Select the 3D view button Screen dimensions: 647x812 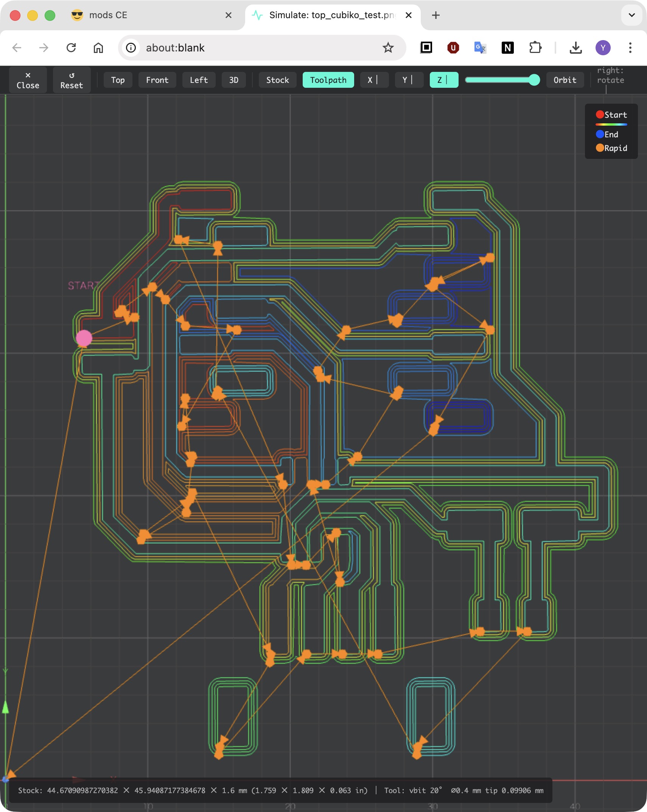point(233,80)
